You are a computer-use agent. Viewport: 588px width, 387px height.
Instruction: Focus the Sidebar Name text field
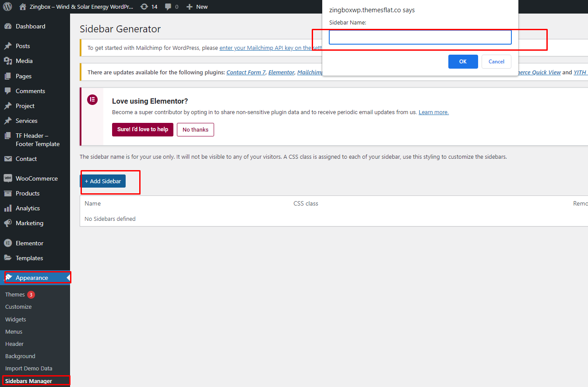click(x=420, y=37)
